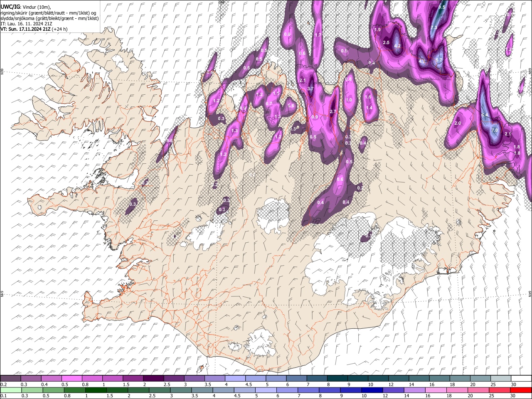
Task: Click the 'IT: Lau. 16. 11. 2024 21Z' line
Action: coord(26,24)
